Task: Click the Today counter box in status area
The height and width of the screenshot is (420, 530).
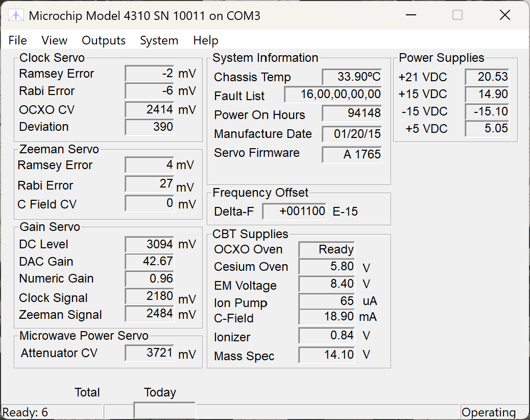Action: click(164, 410)
